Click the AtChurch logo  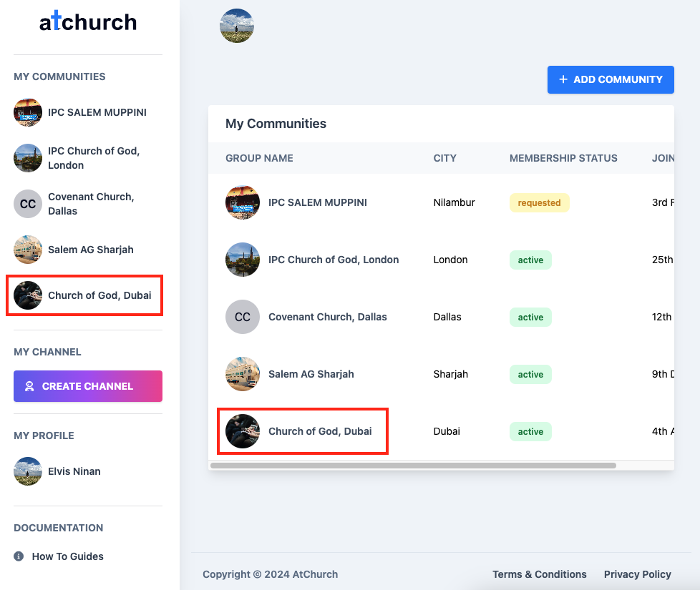88,22
